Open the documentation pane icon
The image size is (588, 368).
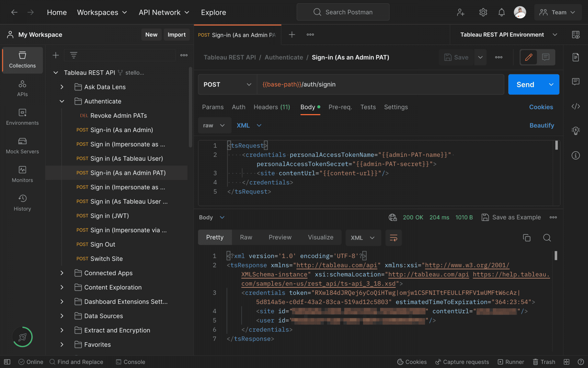click(576, 57)
